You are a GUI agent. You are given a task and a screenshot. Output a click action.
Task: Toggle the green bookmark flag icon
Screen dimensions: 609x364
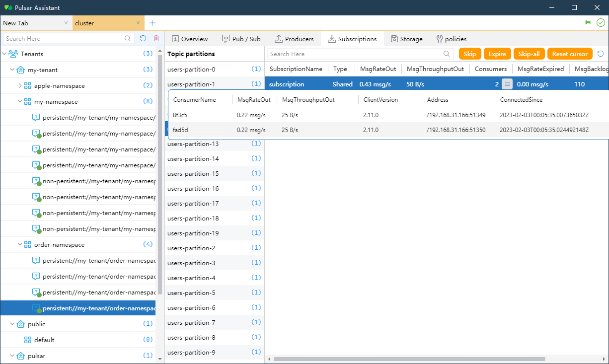(588, 22)
